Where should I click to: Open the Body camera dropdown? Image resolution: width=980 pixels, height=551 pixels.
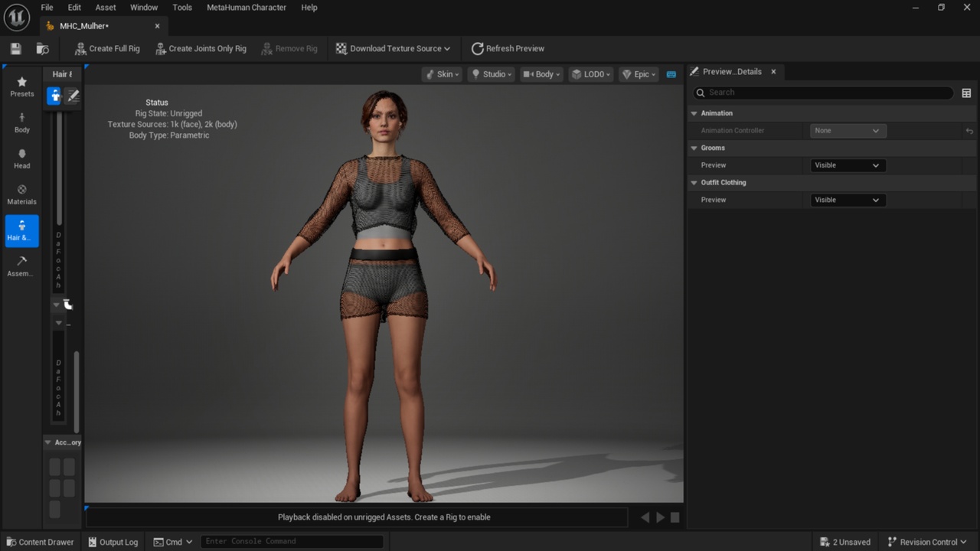541,74
